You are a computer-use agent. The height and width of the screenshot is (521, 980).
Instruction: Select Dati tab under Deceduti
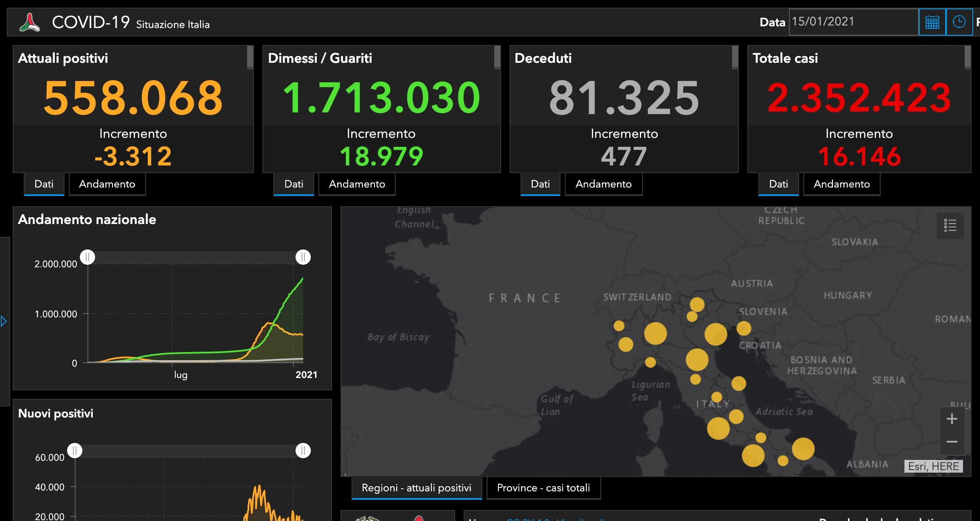point(541,184)
